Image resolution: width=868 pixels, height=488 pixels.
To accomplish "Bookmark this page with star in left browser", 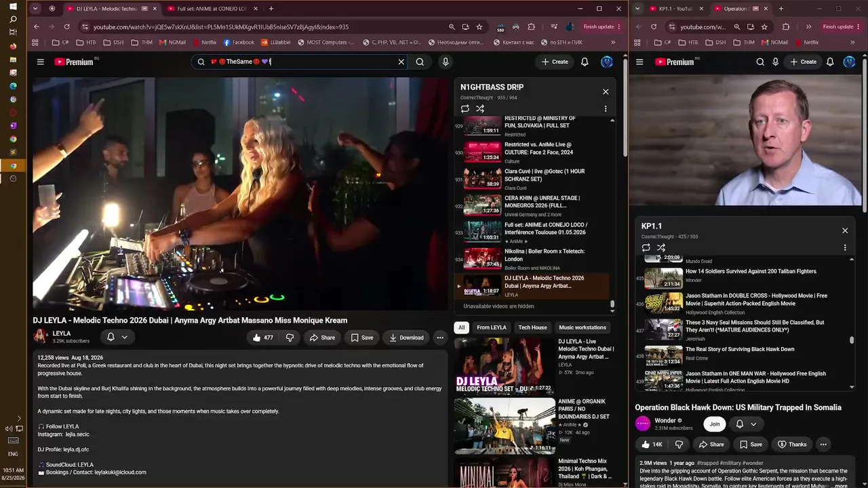I will coord(479,26).
